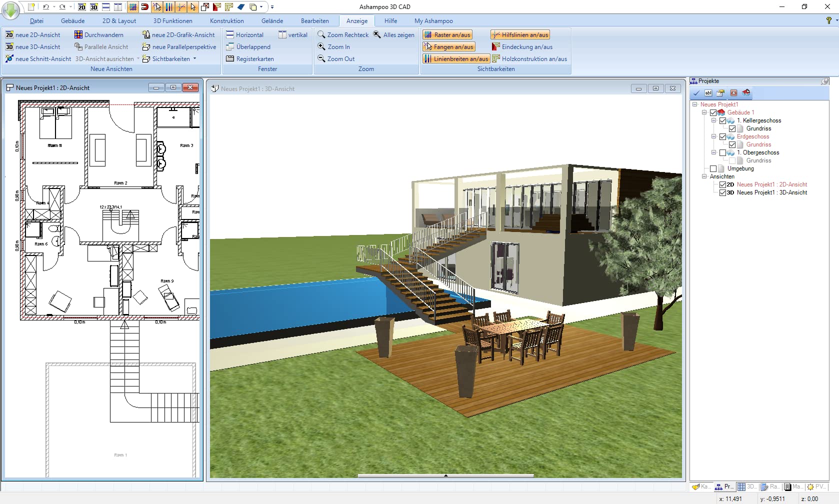Image resolution: width=839 pixels, height=504 pixels.
Task: Open the Gelände ribbon tab
Action: [272, 21]
